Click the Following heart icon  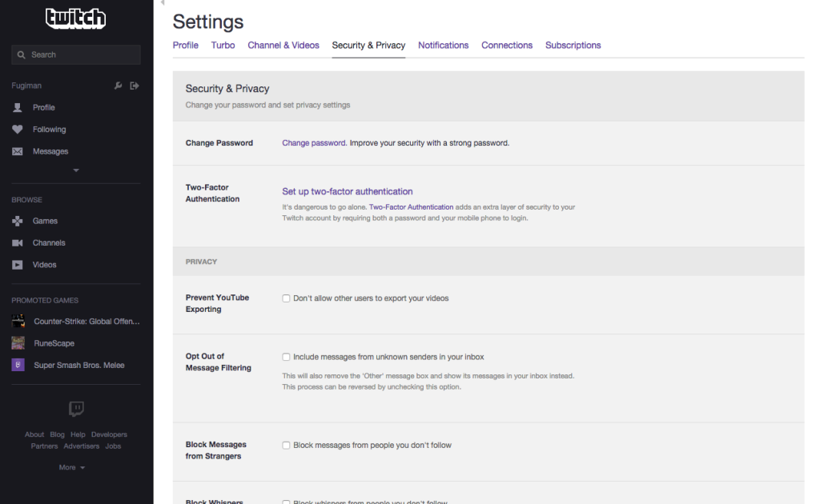[x=18, y=130]
